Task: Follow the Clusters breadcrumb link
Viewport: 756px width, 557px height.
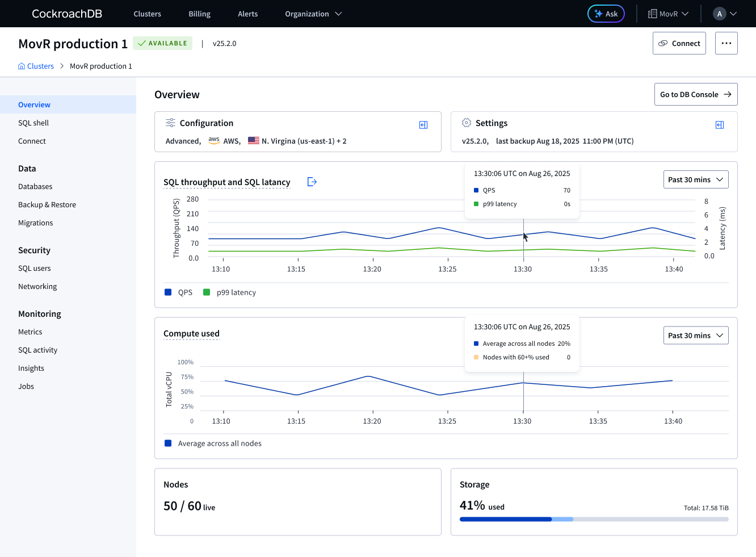Action: click(40, 66)
